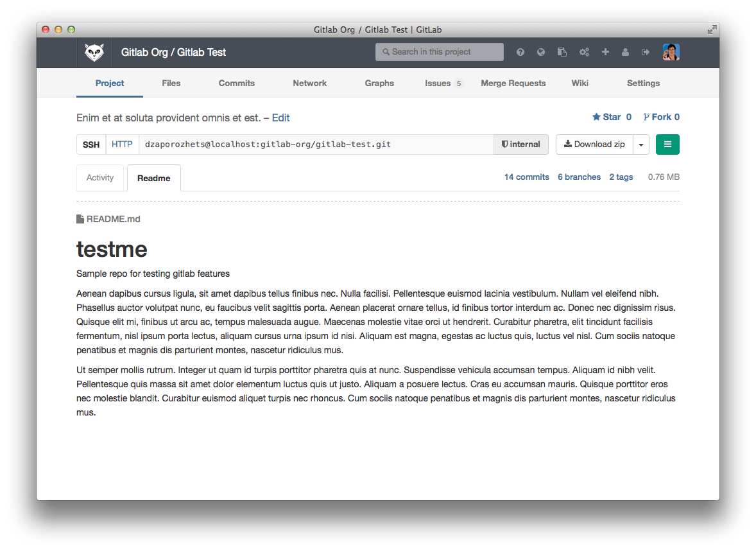756x551 pixels.
Task: Open the green hamburger menu button
Action: click(667, 144)
